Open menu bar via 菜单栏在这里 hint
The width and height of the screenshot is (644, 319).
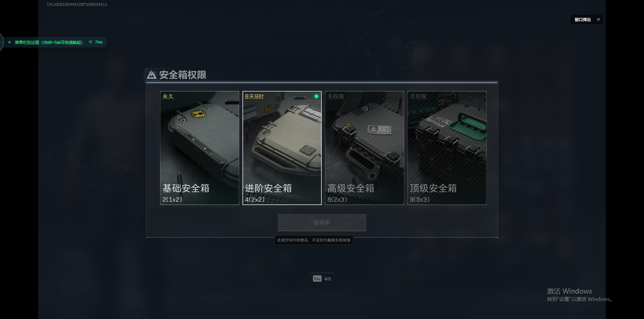pos(48,42)
